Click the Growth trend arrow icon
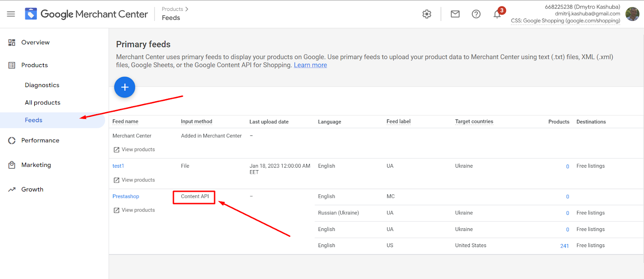The image size is (644, 279). tap(12, 189)
